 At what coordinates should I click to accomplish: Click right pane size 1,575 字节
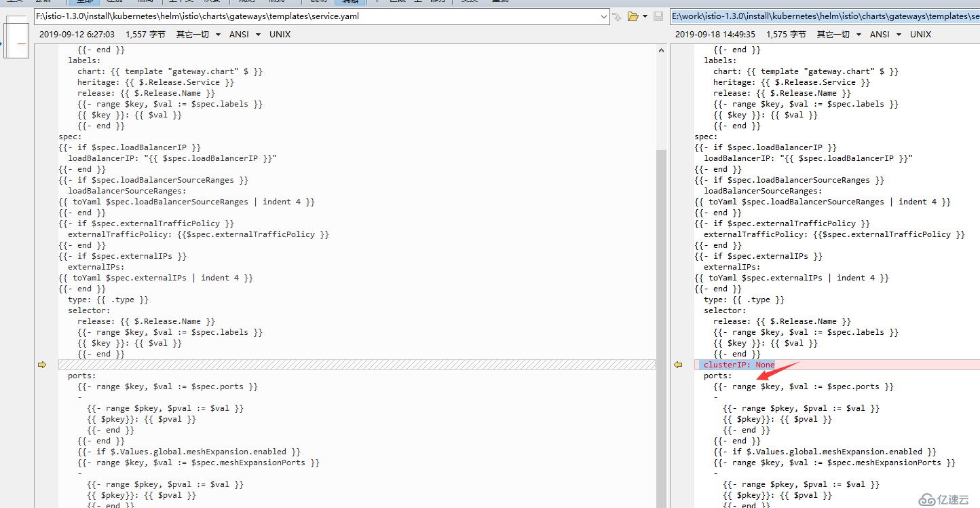coord(786,34)
